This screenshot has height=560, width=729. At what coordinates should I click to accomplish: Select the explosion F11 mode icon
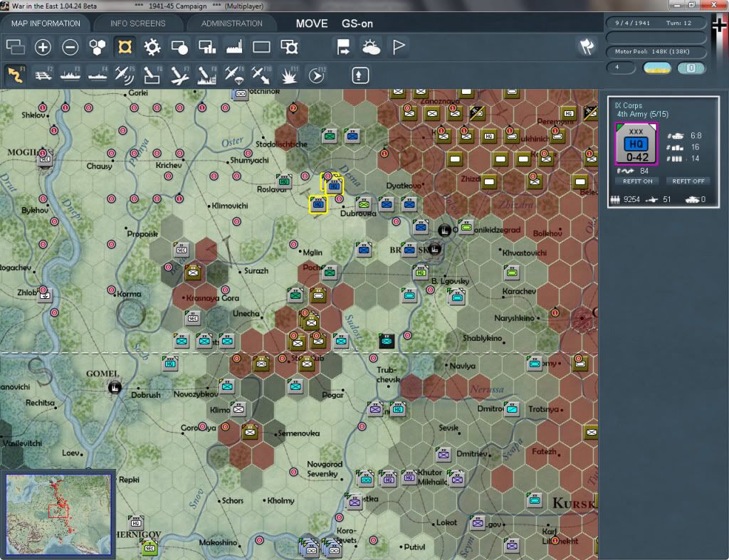click(x=289, y=75)
